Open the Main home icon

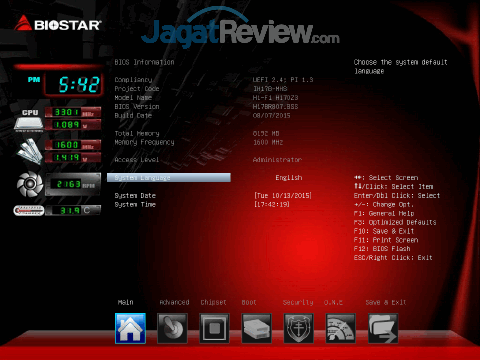click(130, 328)
